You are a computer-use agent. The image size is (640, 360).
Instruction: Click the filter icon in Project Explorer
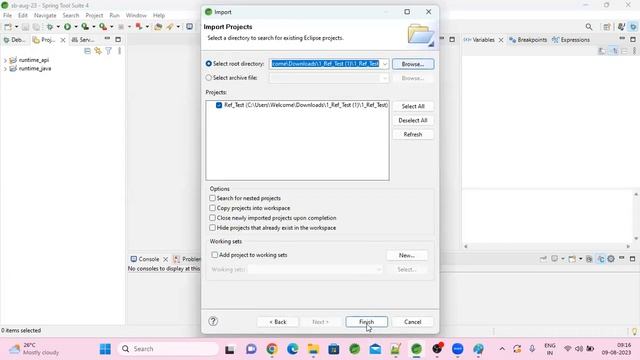(x=109, y=51)
